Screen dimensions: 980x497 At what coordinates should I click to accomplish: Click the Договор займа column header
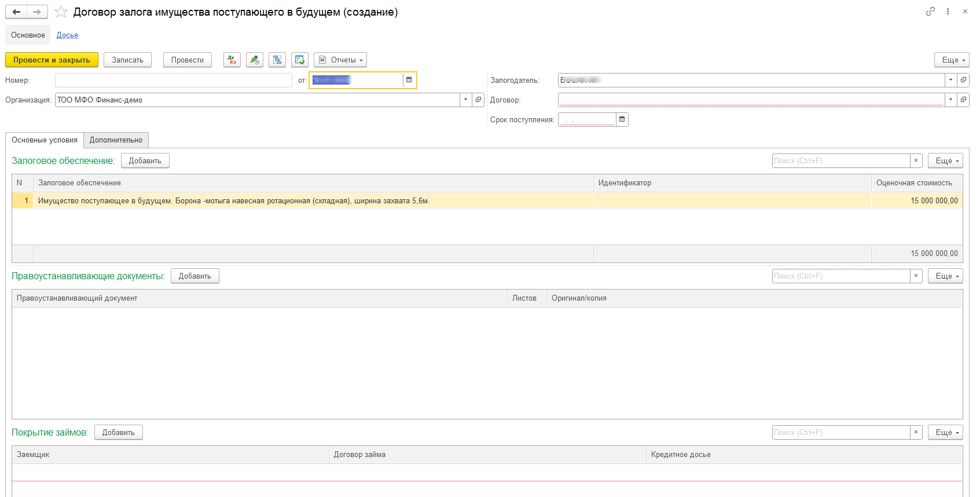click(487, 454)
